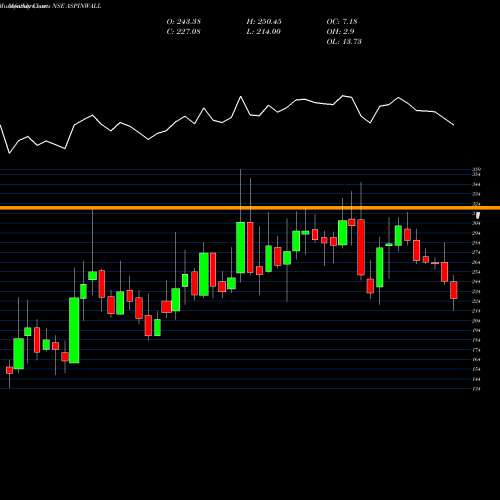Click the 334 price axis label
The image size is (500, 500).
click(x=476, y=194)
